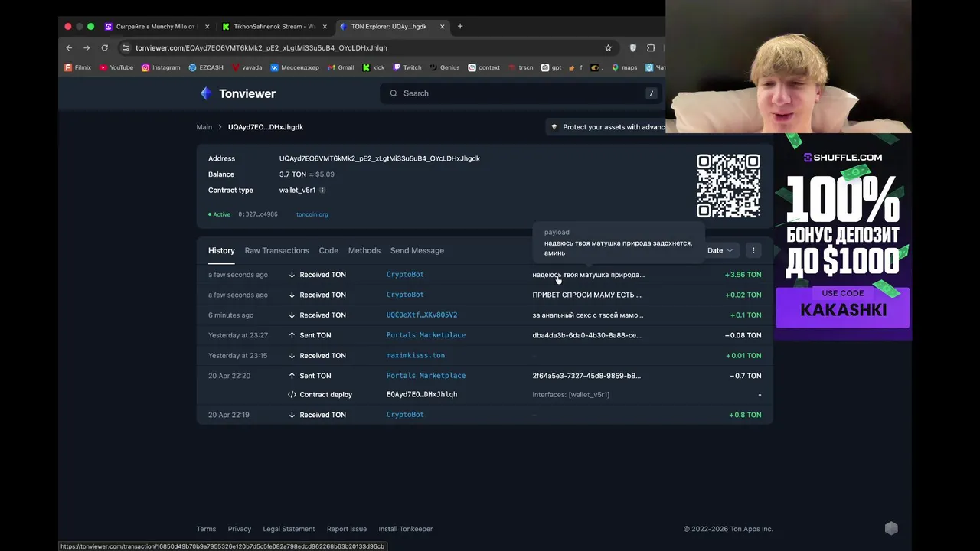The height and width of the screenshot is (551, 980).
Task: Click the shield icon in Protect your assets banner
Action: click(x=554, y=127)
